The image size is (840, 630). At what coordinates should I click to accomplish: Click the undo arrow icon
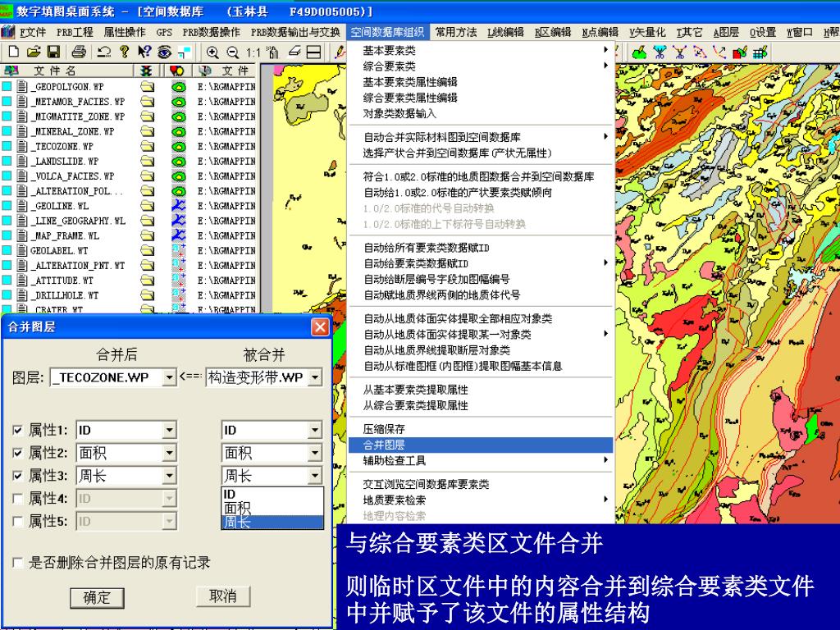click(x=104, y=52)
